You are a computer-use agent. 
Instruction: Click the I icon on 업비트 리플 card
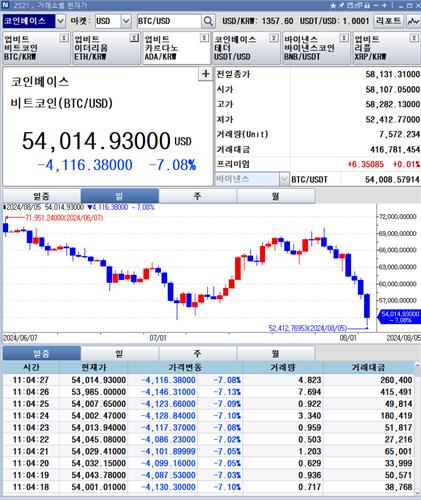(414, 38)
